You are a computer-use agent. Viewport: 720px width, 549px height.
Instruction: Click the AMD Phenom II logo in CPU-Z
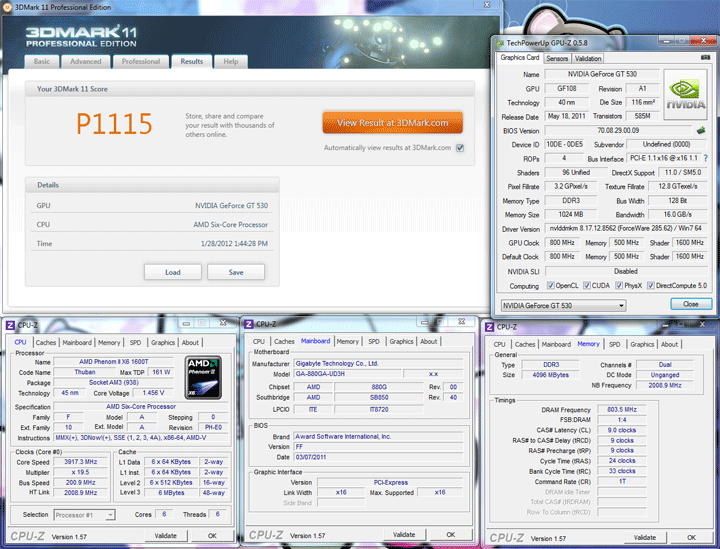pyautogui.click(x=203, y=377)
